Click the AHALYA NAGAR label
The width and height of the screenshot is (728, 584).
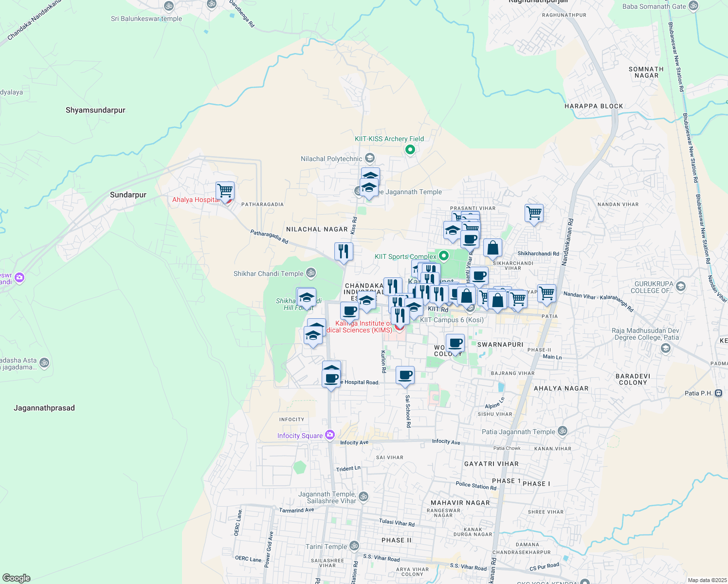click(x=561, y=388)
